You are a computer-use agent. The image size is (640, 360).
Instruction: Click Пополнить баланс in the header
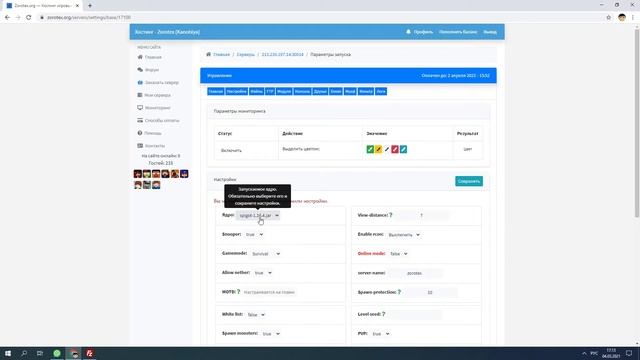coord(458,32)
